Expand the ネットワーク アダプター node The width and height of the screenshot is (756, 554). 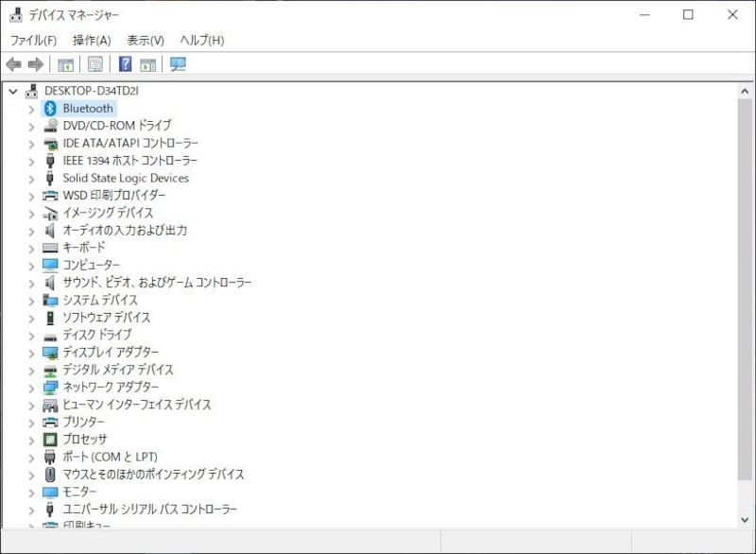click(x=31, y=388)
